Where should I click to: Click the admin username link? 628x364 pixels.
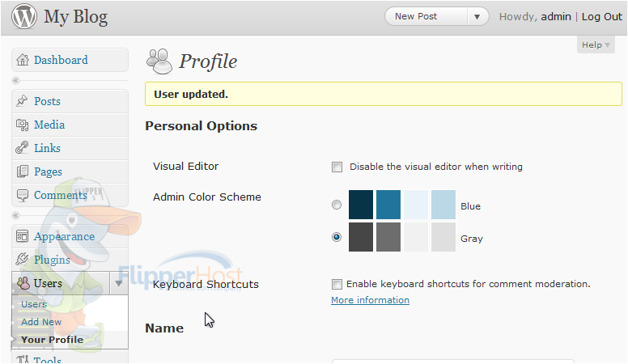(556, 17)
